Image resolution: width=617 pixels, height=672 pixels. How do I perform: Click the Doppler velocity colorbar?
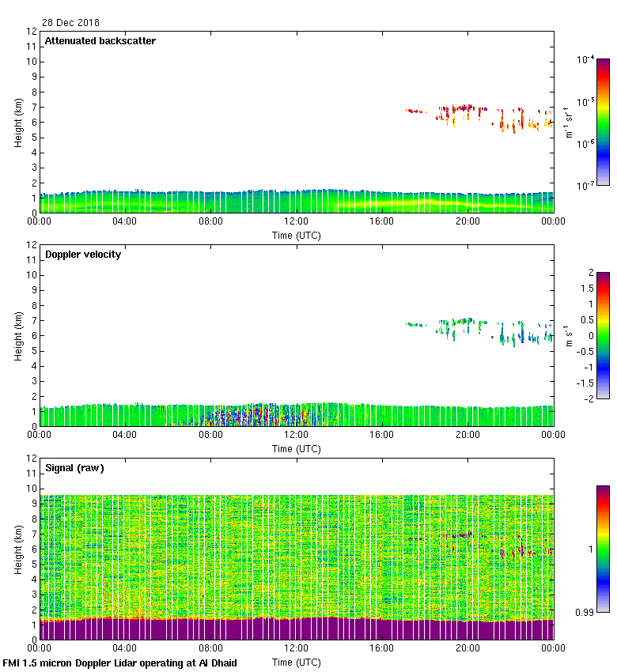(603, 335)
